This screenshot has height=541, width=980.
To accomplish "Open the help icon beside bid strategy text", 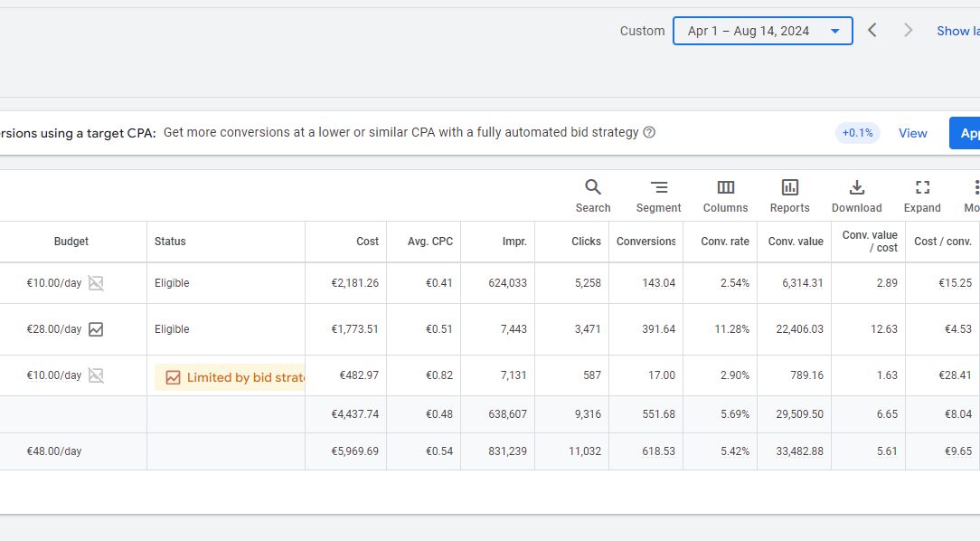I will click(649, 133).
